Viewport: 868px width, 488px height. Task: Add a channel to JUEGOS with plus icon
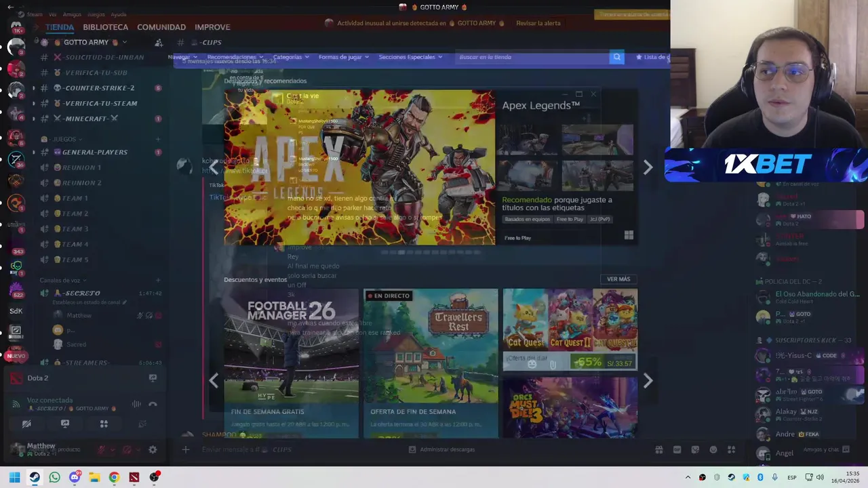coord(158,139)
